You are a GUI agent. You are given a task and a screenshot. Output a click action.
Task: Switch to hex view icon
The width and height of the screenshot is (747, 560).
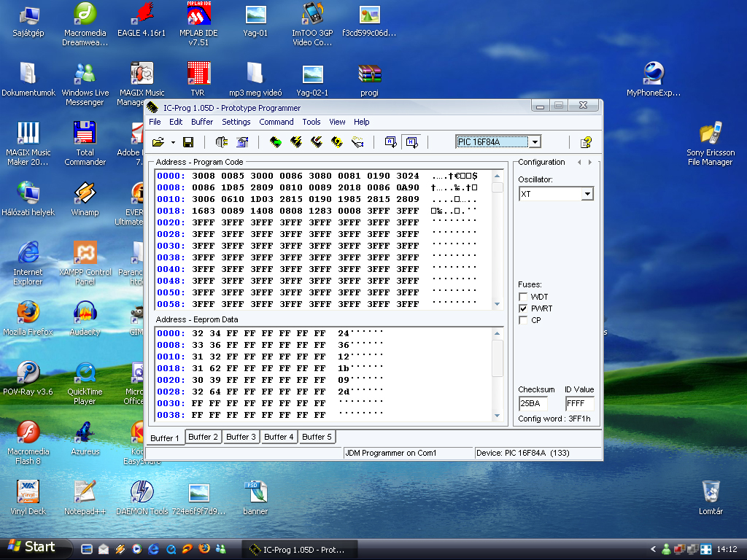click(411, 142)
